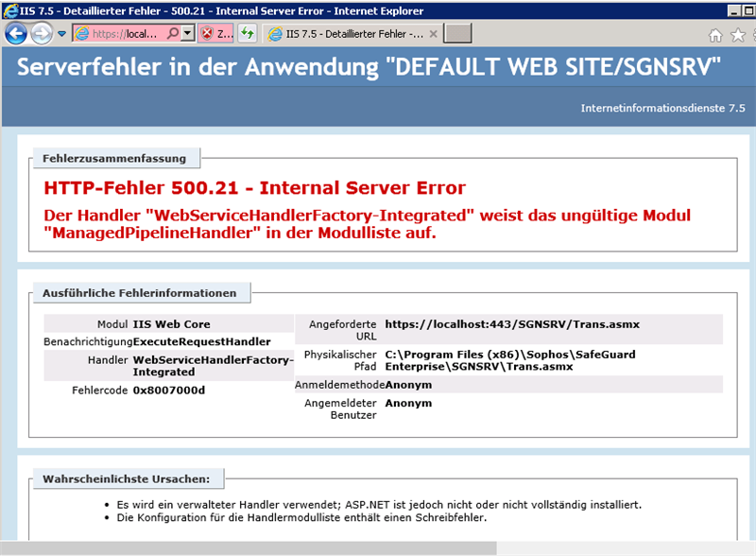The image size is (756, 556).
Task: Click the magnifier search icon in address bar
Action: pos(173,33)
